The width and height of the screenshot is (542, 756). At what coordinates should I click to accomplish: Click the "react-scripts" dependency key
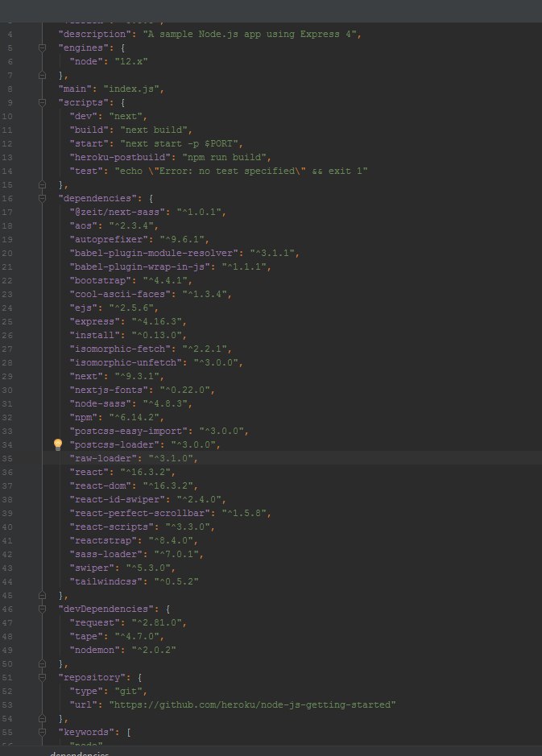click(112, 527)
